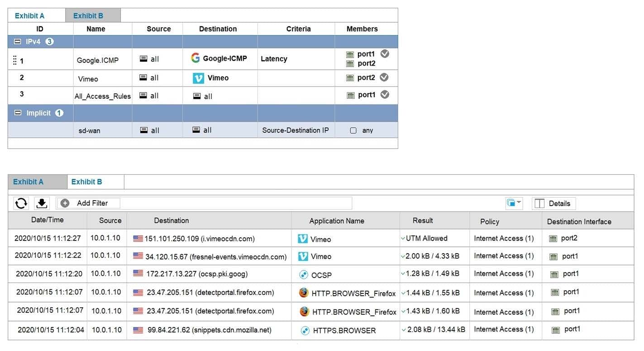
Task: Click the refresh logs icon
Action: pos(21,203)
